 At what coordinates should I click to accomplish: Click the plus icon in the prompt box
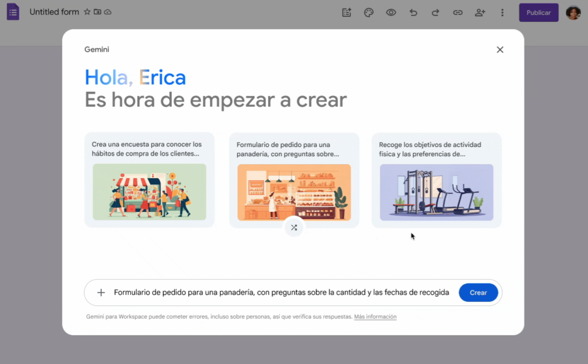click(x=101, y=293)
